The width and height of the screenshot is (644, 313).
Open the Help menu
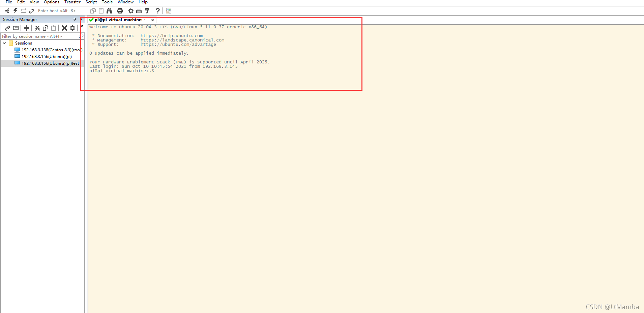tap(143, 2)
